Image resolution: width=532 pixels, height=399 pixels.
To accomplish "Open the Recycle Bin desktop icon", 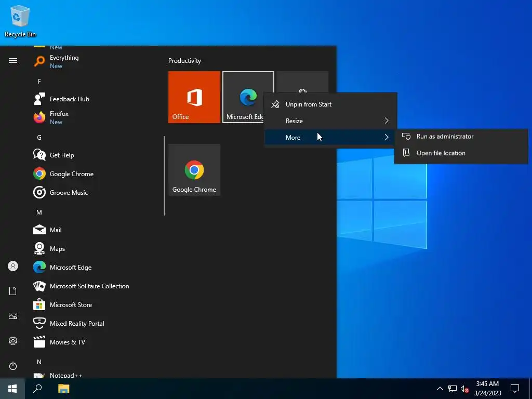I will tap(20, 21).
